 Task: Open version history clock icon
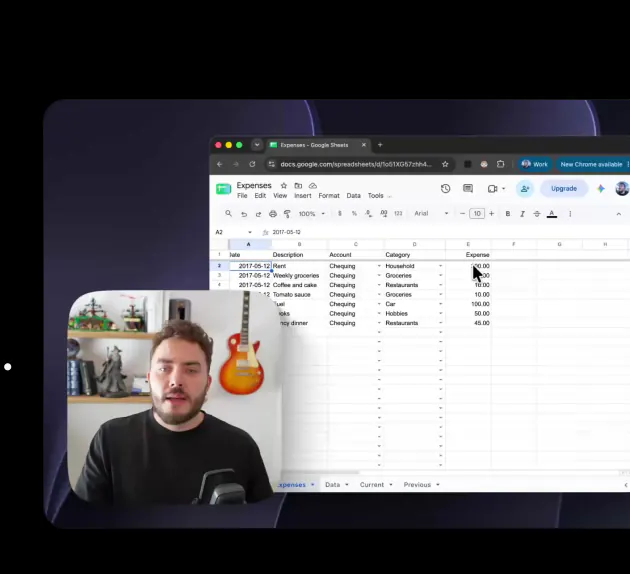445,188
